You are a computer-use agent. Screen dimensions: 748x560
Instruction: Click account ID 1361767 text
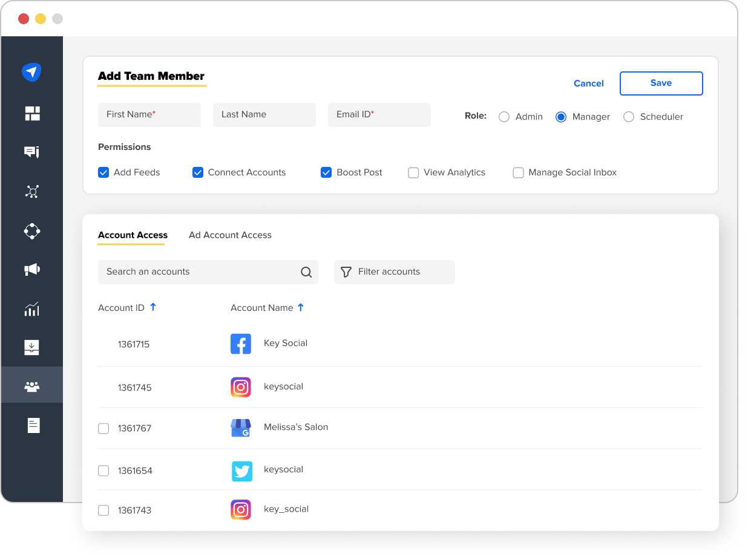[x=134, y=428]
